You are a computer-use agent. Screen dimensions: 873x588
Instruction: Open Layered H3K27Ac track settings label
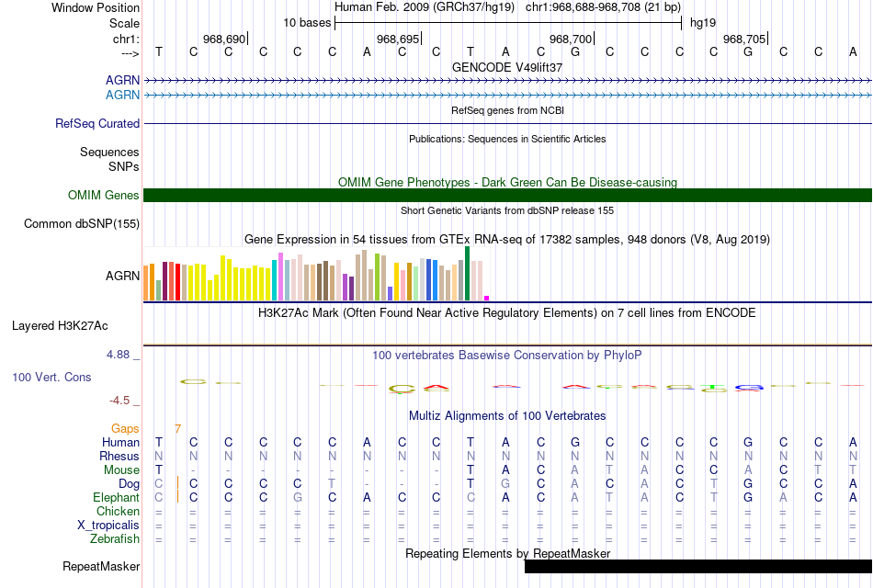(x=60, y=325)
